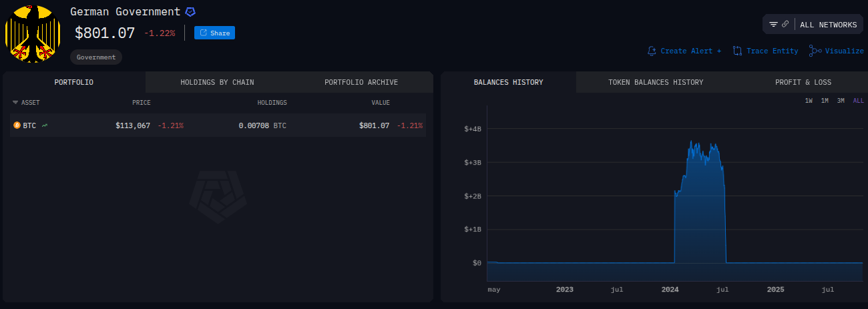Click the filter icon in network selector
Screen dimensions: 868x309
point(773,25)
